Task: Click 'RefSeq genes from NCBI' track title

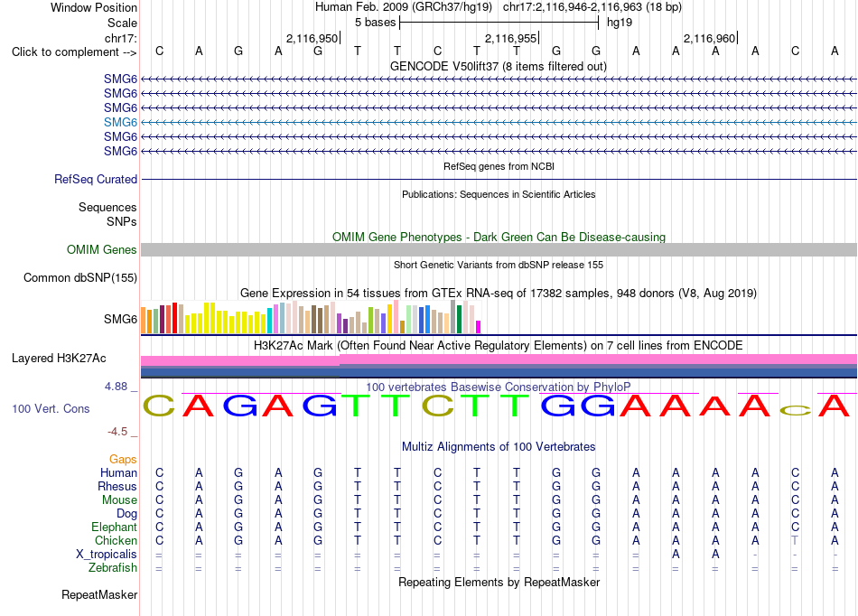Action: [499, 166]
